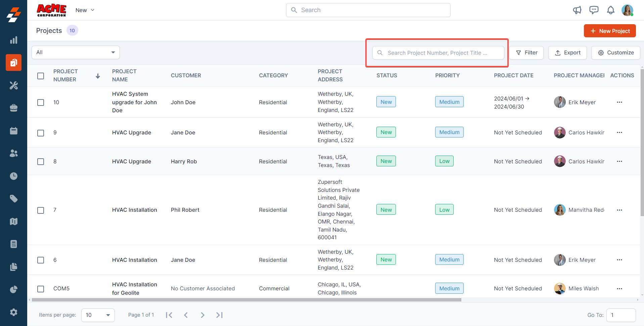Image resolution: width=644 pixels, height=326 pixels.
Task: Tick the checkbox for project COM5
Action: 41,289
